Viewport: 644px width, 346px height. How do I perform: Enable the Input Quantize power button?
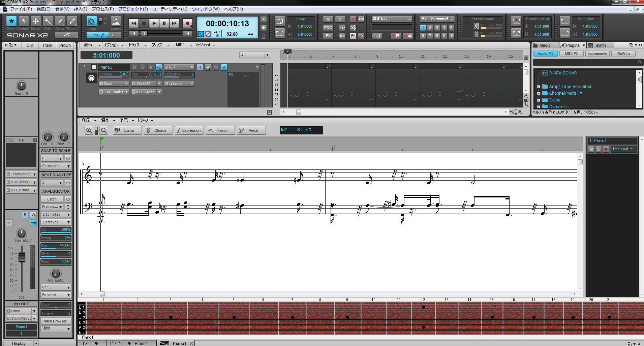pyautogui.click(x=68, y=182)
